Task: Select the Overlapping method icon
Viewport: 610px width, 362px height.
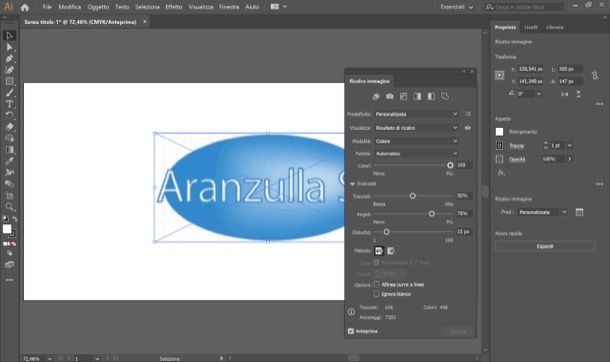Action: [x=391, y=251]
